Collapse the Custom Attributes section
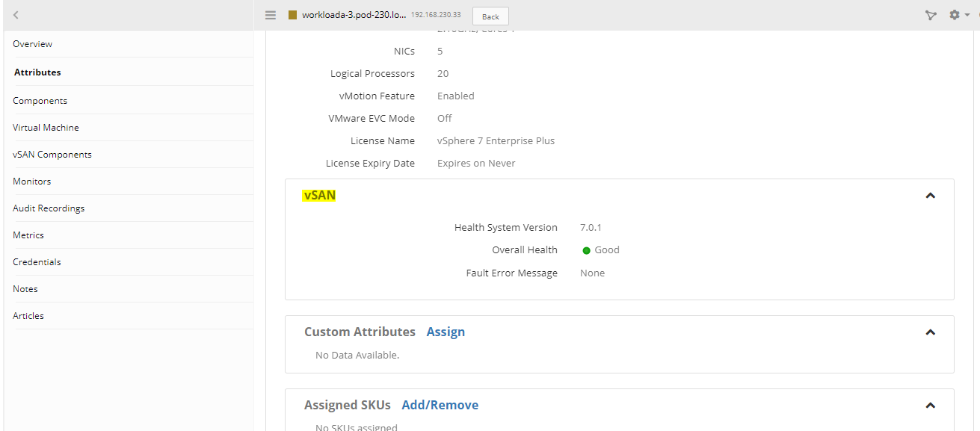980x431 pixels. click(931, 332)
